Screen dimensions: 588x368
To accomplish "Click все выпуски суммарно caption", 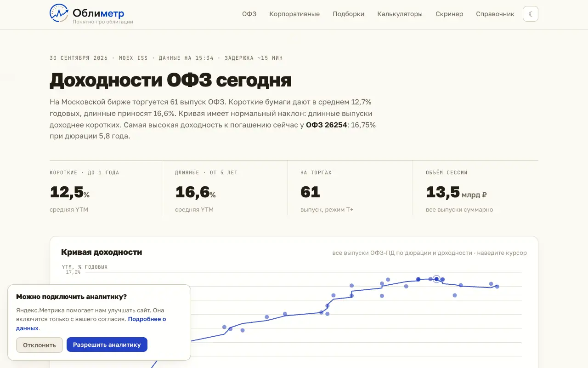I will (x=459, y=210).
